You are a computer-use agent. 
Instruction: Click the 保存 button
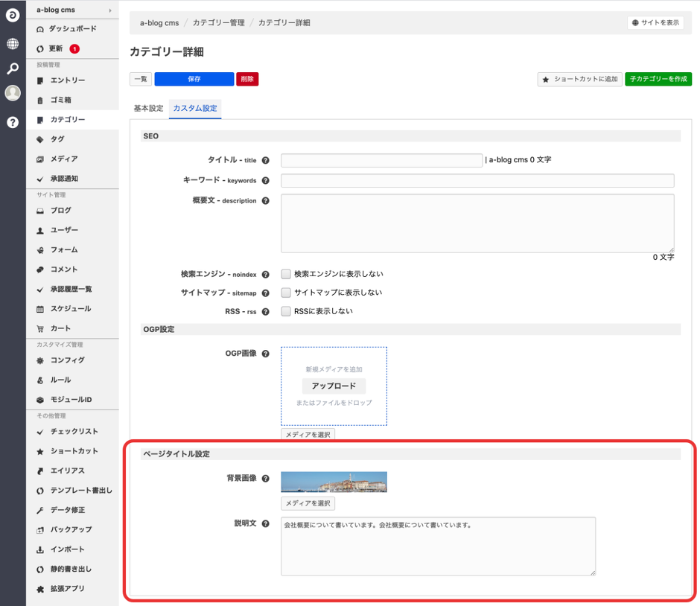194,79
